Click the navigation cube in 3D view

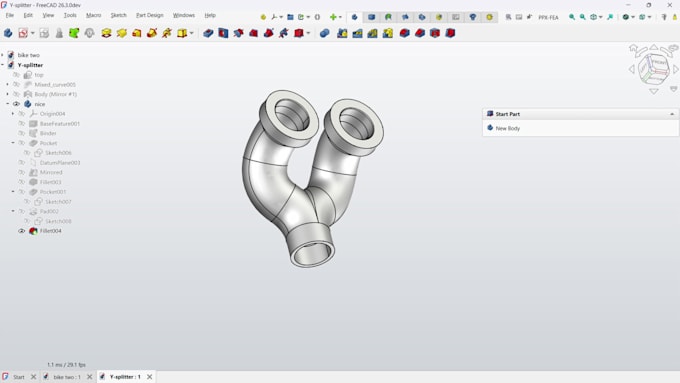click(653, 69)
